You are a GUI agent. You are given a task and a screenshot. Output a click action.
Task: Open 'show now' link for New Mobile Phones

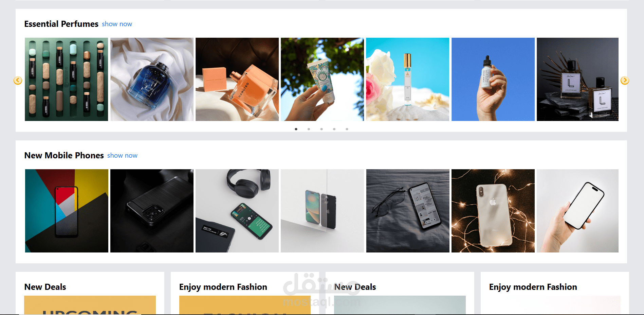click(x=122, y=156)
